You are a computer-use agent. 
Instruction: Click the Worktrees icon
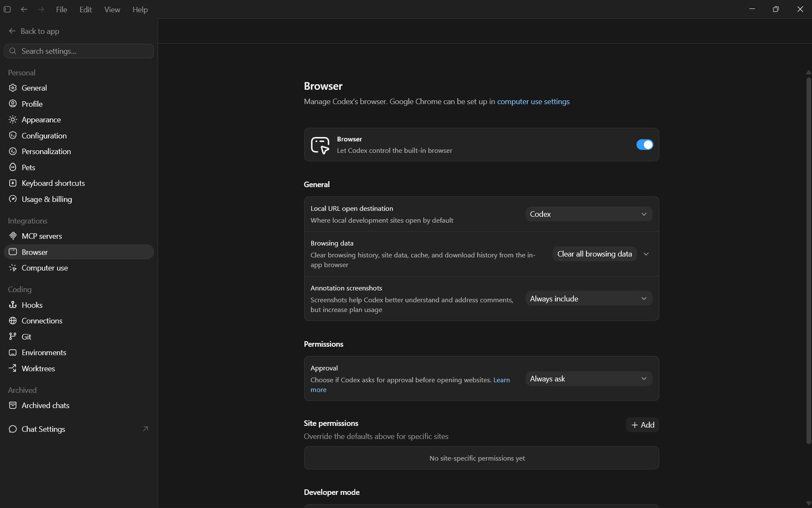[x=13, y=368]
